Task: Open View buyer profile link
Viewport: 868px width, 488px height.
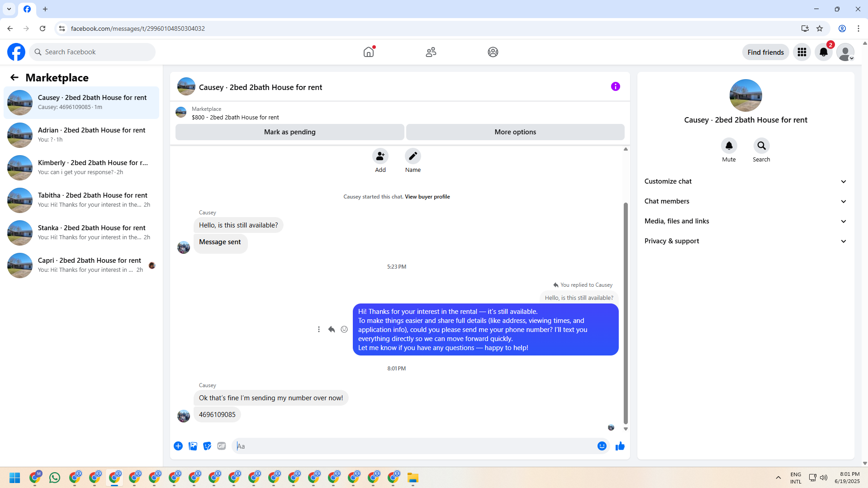Action: pos(427,197)
